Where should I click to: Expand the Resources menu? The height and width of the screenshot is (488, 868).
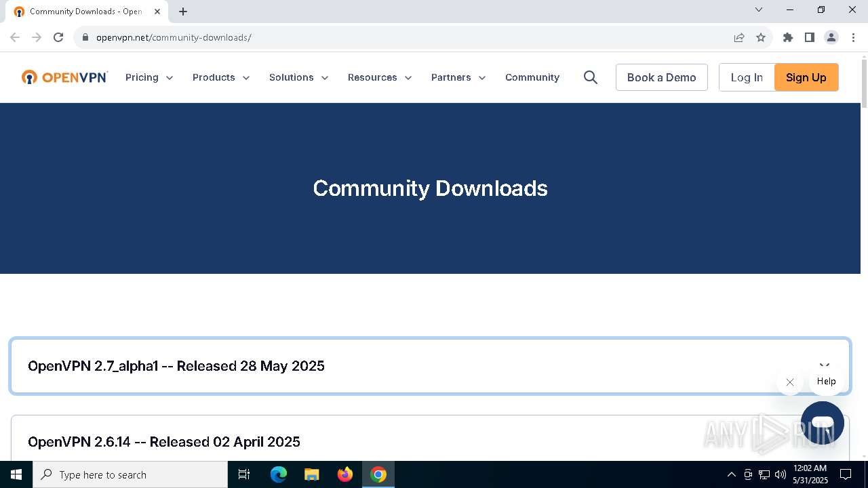(x=380, y=77)
